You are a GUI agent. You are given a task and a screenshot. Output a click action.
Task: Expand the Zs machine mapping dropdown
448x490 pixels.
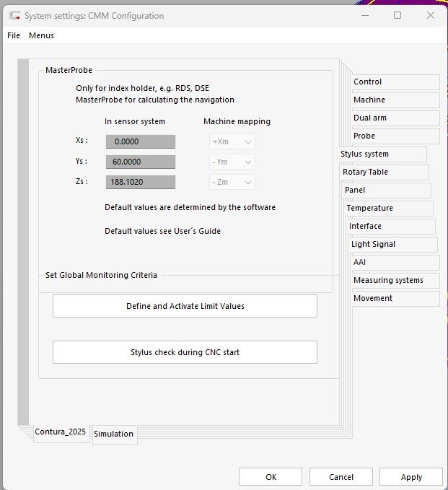pos(232,183)
